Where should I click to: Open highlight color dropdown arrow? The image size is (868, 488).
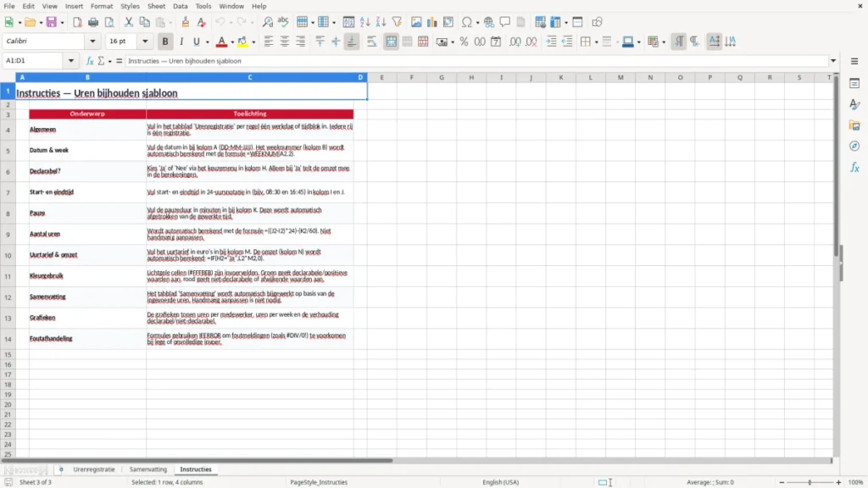(253, 42)
